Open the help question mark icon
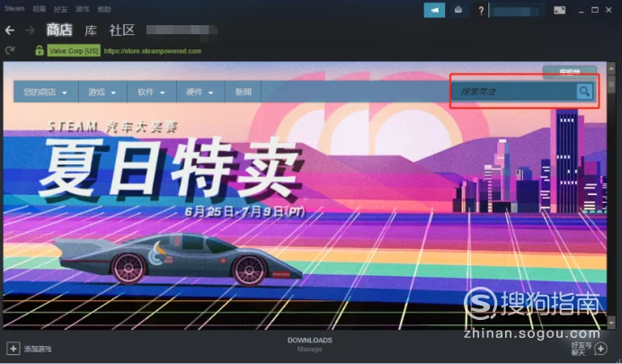 point(481,10)
